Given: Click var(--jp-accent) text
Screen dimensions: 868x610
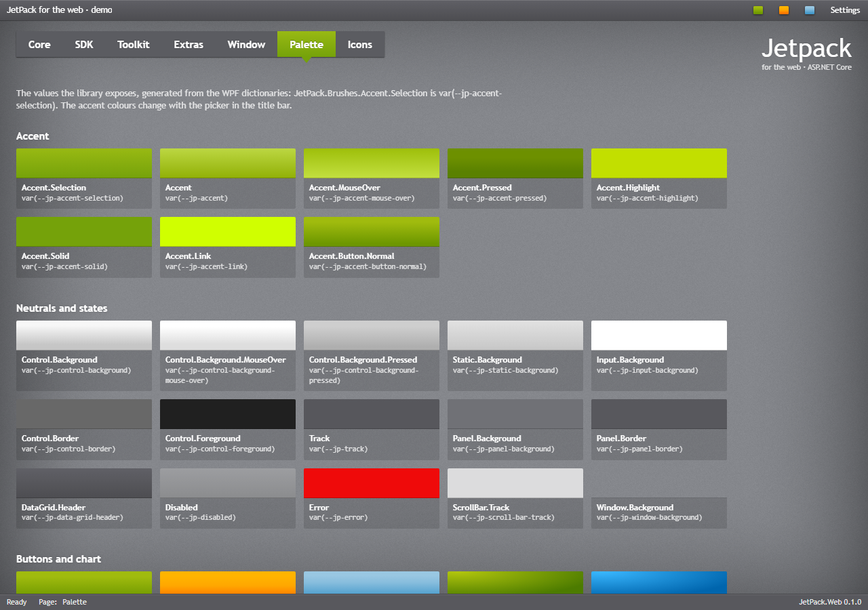Looking at the screenshot, I should [x=197, y=199].
